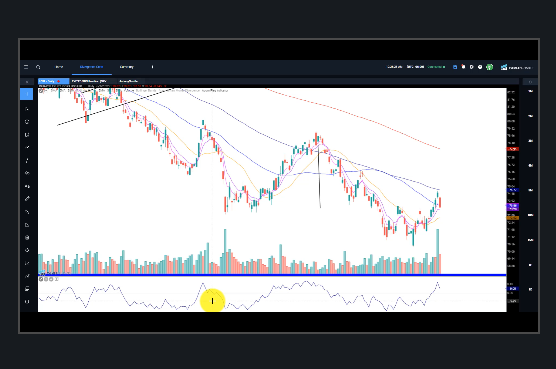This screenshot has height=369, width=556.
Task: Open the hamburger menu in top bar
Action: [x=26, y=67]
